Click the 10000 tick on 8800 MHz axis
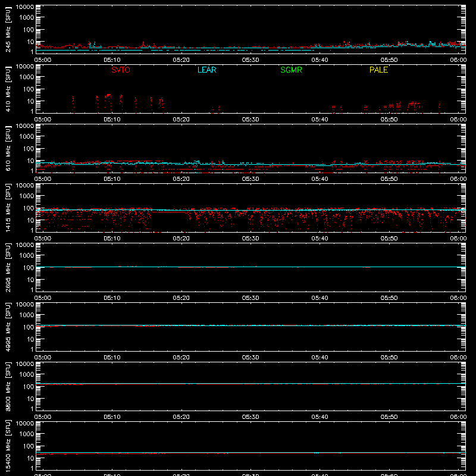The height and width of the screenshot is (476, 476). point(25,364)
